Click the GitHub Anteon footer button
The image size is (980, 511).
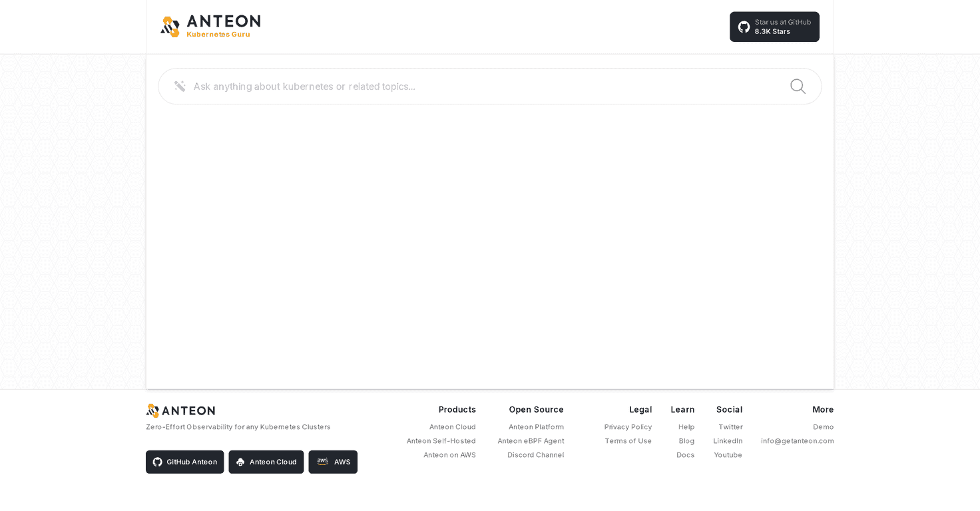tap(184, 462)
